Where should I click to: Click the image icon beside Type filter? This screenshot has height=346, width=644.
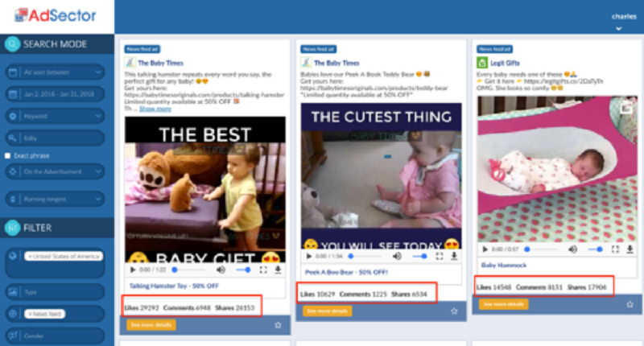pyautogui.click(x=13, y=292)
